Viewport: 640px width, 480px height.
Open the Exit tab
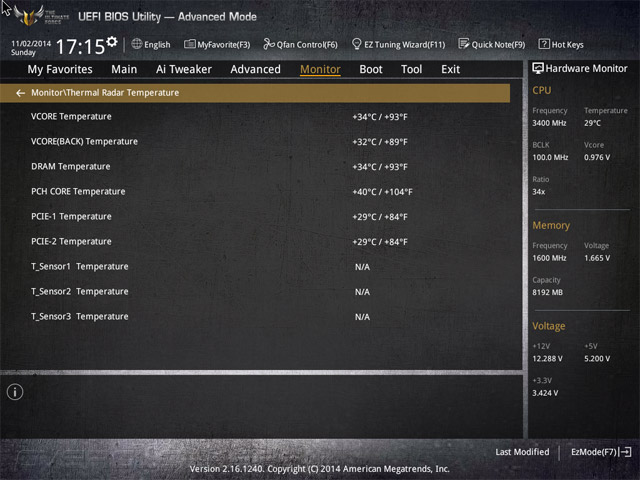pos(451,69)
